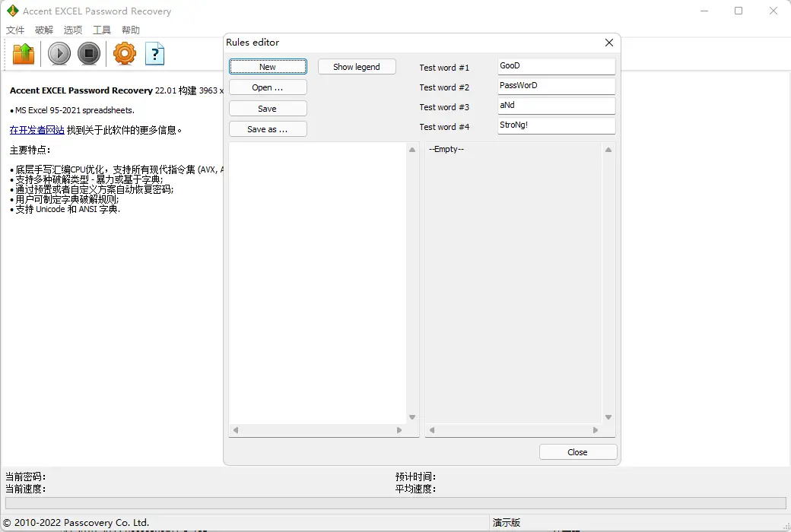Open the 在开发者网站 link
Viewport: 791px width, 532px height.
click(x=37, y=130)
